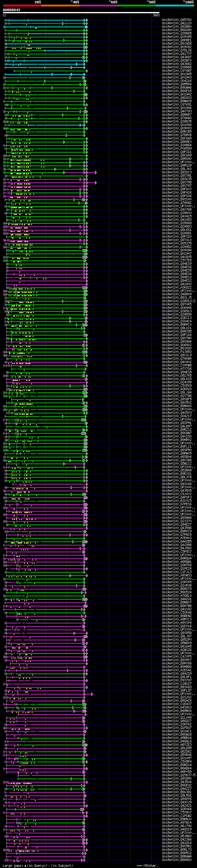Image resolution: width=197 pixels, height=868 pixels.
Task: Open hit UniRef100_Q41120
Action: (177, 23)
